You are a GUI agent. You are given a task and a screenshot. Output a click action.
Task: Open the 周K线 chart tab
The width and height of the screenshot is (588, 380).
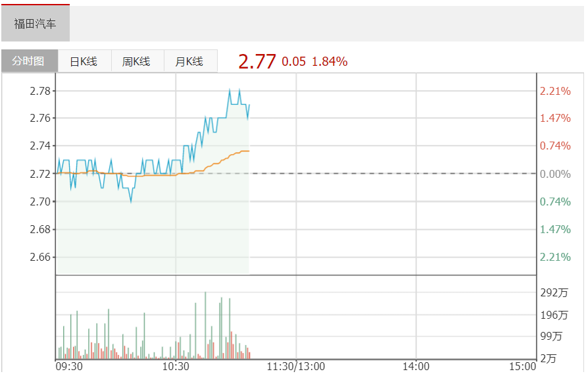(137, 61)
